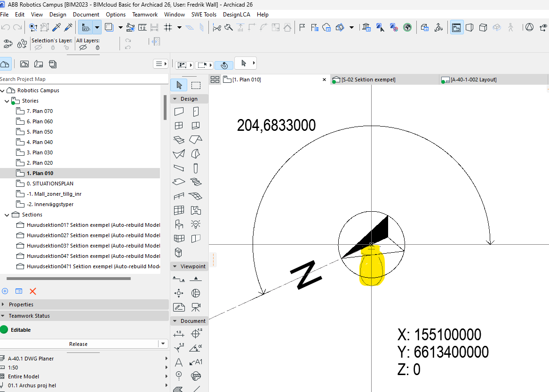
Task: Toggle the lock for all layers
Action: [97, 48]
